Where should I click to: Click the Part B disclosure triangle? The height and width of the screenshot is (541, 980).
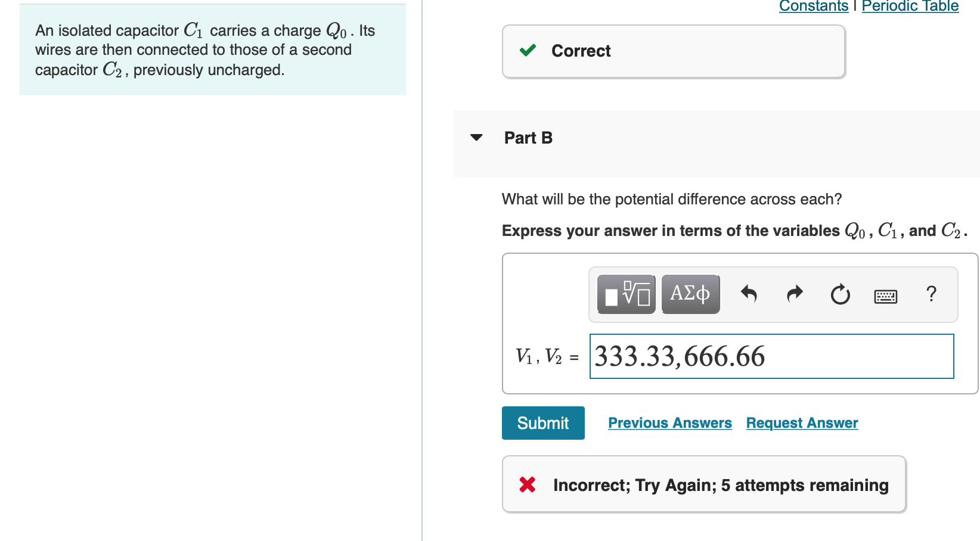[x=475, y=138]
